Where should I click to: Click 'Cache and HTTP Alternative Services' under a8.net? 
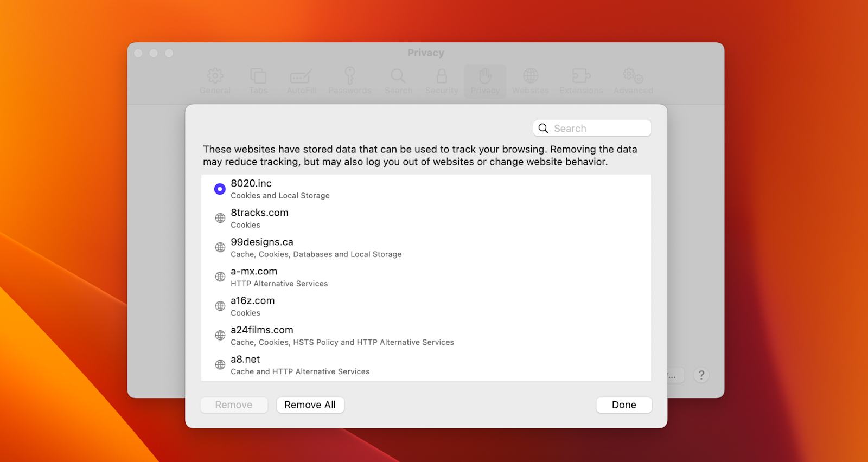coord(300,371)
